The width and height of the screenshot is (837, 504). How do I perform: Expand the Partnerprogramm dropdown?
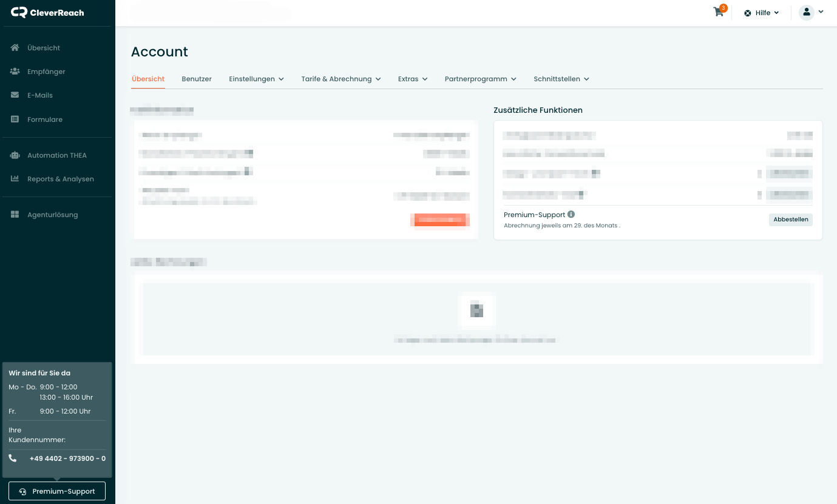point(481,79)
